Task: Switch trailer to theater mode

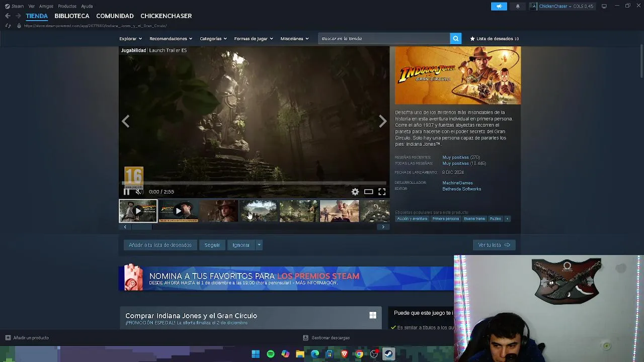Action: (x=368, y=192)
